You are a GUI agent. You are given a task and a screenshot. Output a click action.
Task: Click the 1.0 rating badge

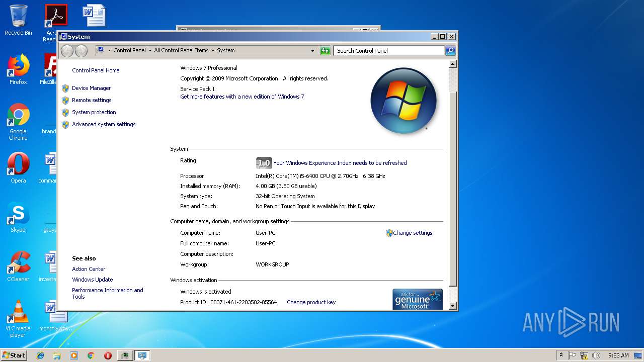pyautogui.click(x=264, y=163)
